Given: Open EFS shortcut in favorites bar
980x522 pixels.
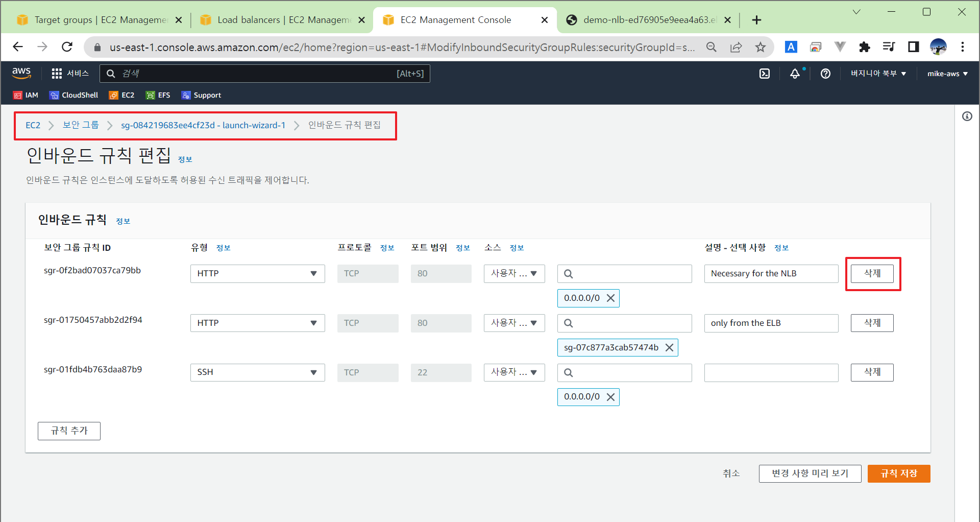Looking at the screenshot, I should point(158,95).
